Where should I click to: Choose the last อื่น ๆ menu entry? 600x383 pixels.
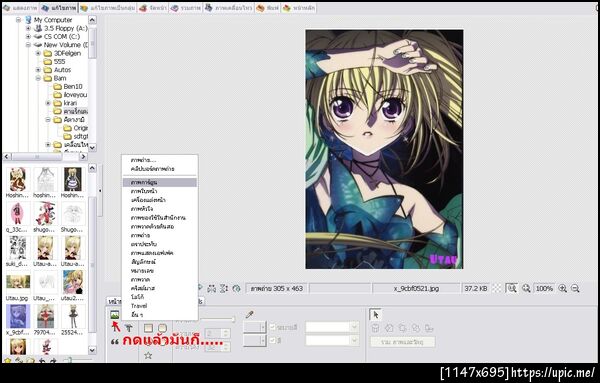pyautogui.click(x=160, y=315)
